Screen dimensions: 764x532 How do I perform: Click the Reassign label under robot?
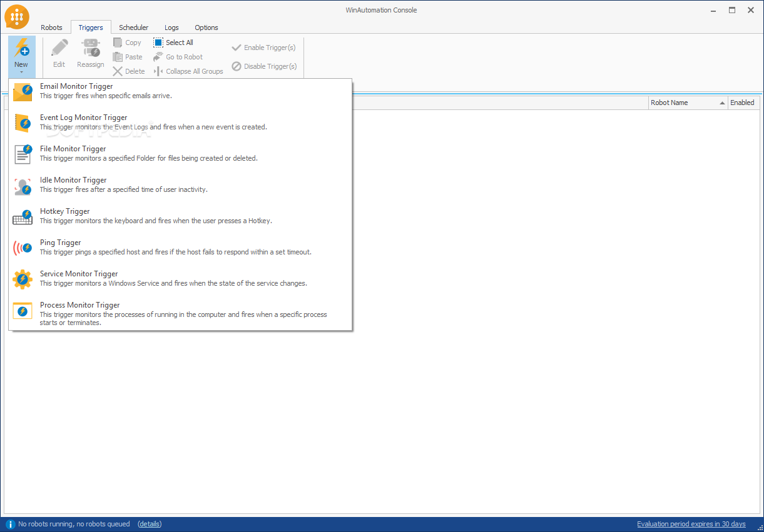[x=91, y=64]
